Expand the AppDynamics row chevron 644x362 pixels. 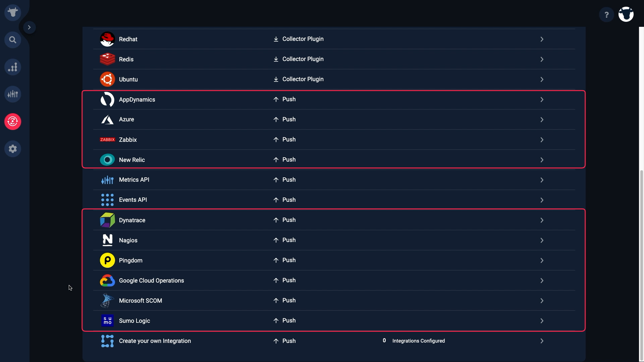542,100
